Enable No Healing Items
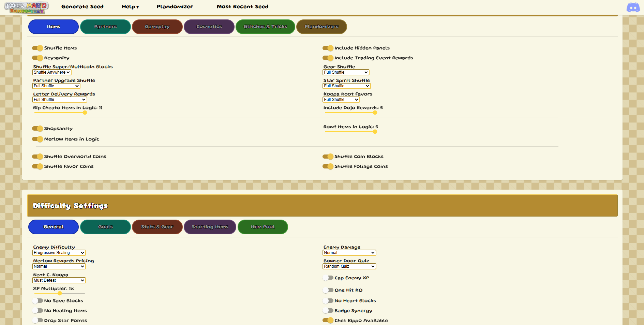Viewport: 644px width, 325px height. pos(38,311)
